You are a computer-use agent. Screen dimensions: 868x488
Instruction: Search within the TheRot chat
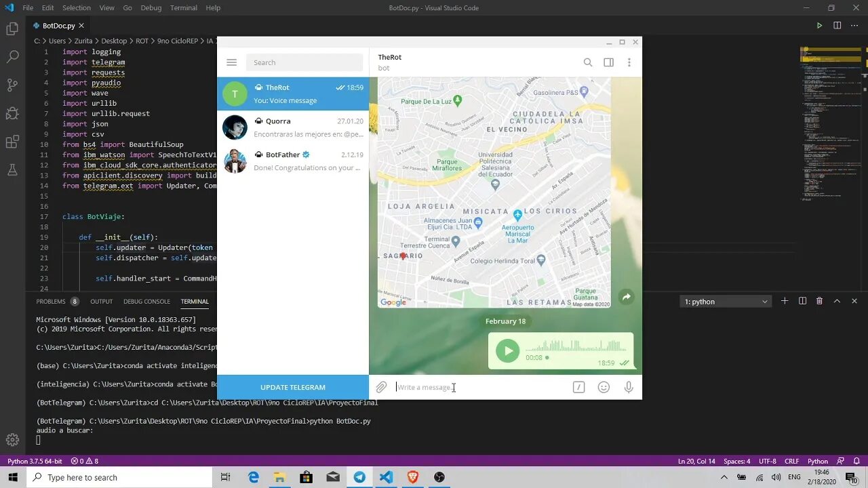point(588,62)
